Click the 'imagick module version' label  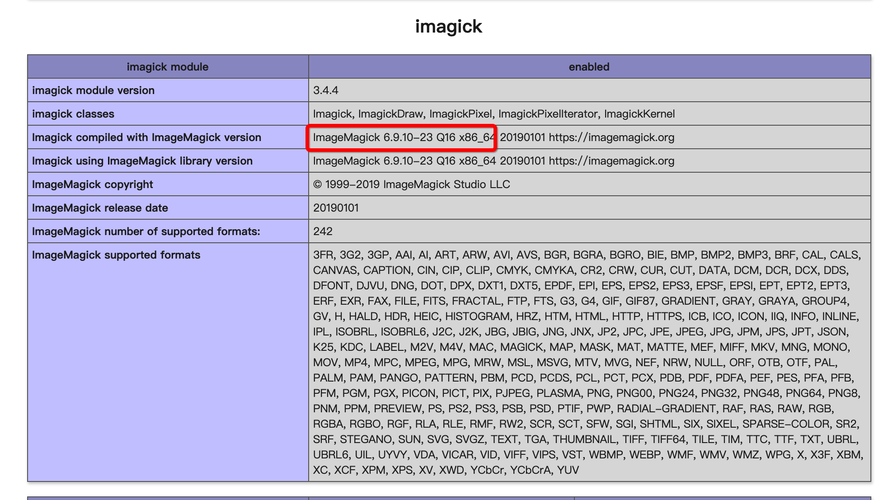(93, 91)
